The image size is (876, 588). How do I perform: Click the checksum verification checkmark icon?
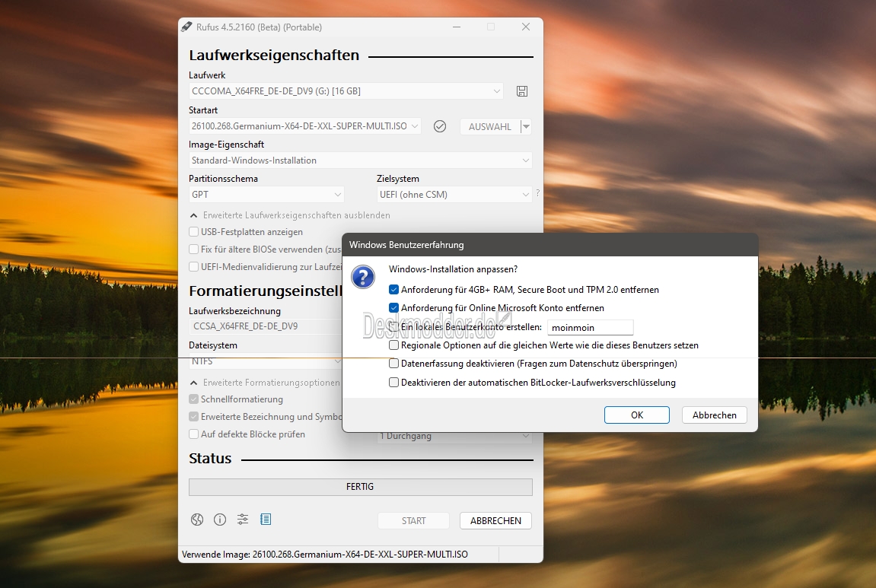tap(440, 126)
